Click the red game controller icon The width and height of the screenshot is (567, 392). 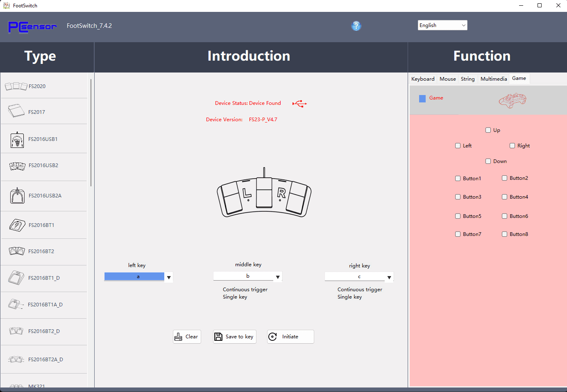(x=513, y=100)
